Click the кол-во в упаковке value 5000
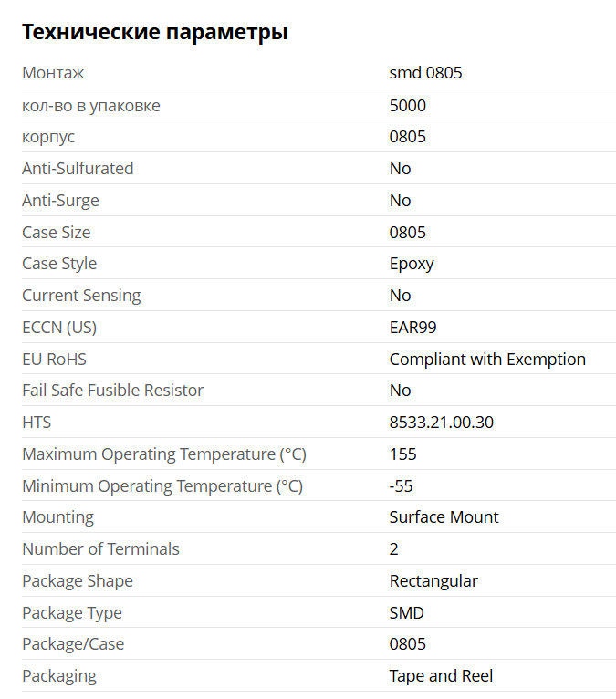 coord(407,106)
